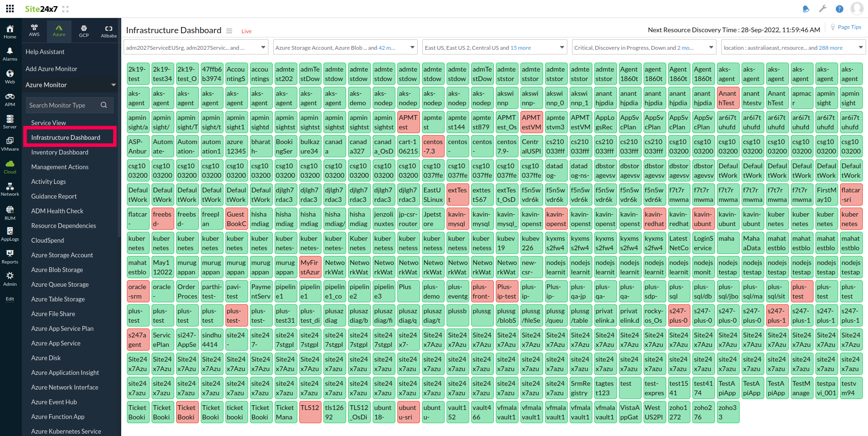Click the Reports sidebar icon

click(10, 256)
